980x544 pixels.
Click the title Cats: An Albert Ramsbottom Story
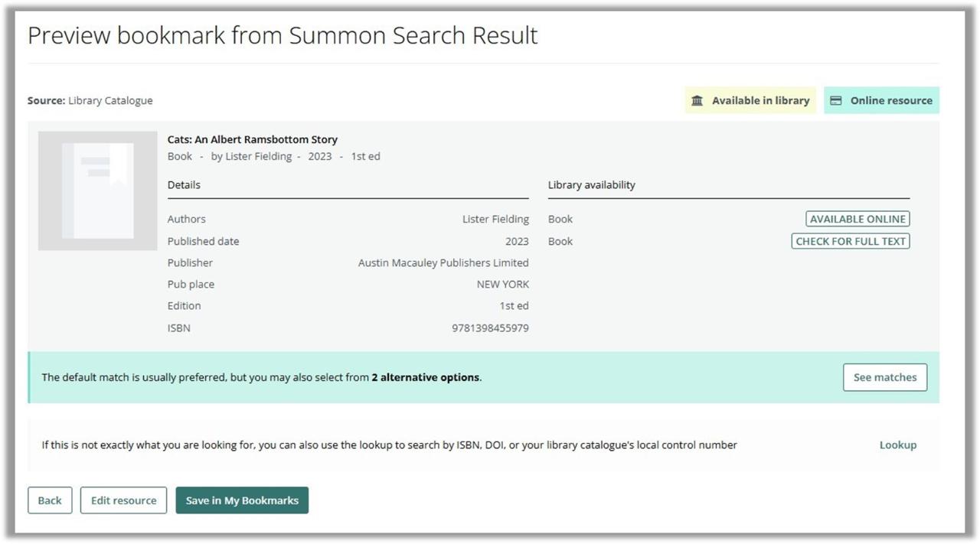252,139
